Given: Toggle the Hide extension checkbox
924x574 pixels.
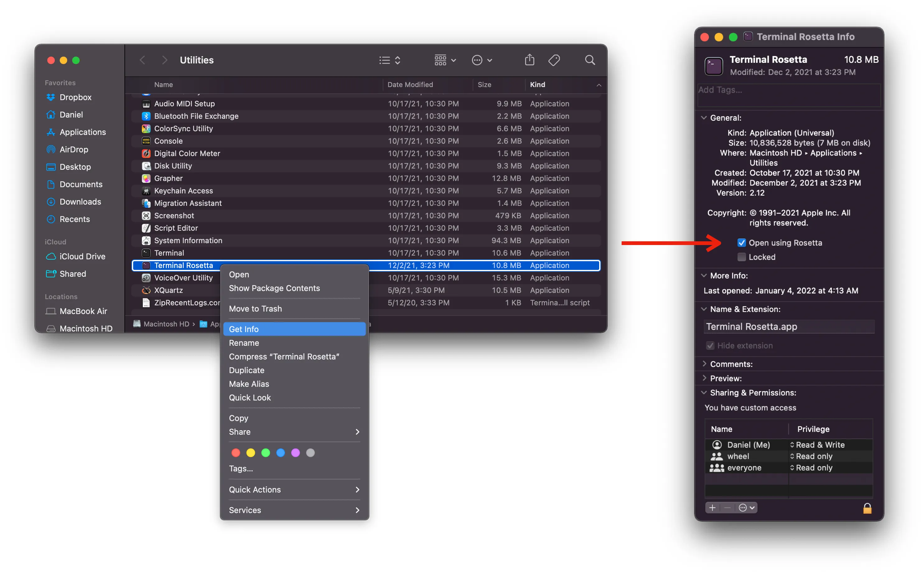Looking at the screenshot, I should point(710,345).
